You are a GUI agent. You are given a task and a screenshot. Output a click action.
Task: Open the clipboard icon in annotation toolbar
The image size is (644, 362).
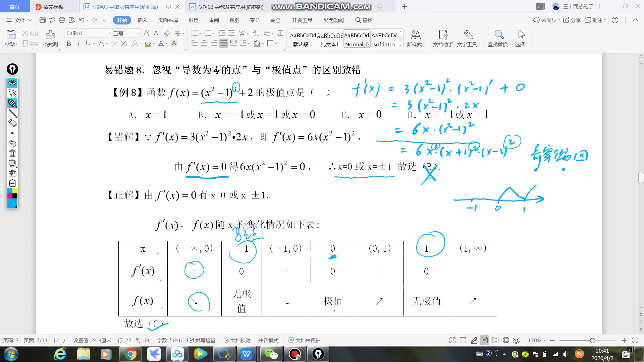(x=12, y=183)
